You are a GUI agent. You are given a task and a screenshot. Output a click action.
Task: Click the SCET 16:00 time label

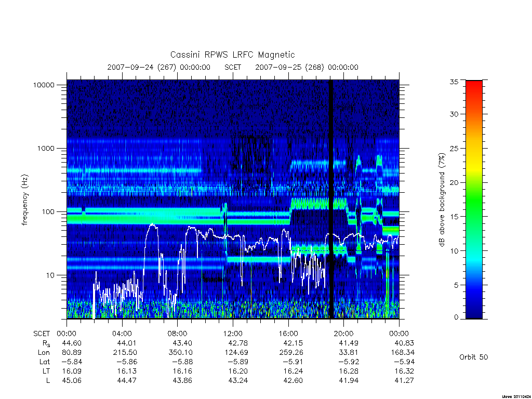288,334
